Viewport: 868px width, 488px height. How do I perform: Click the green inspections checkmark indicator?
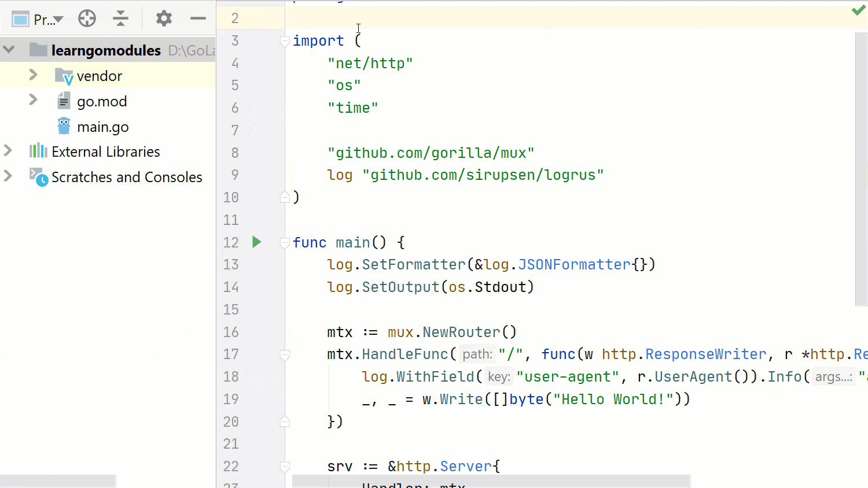(x=859, y=9)
